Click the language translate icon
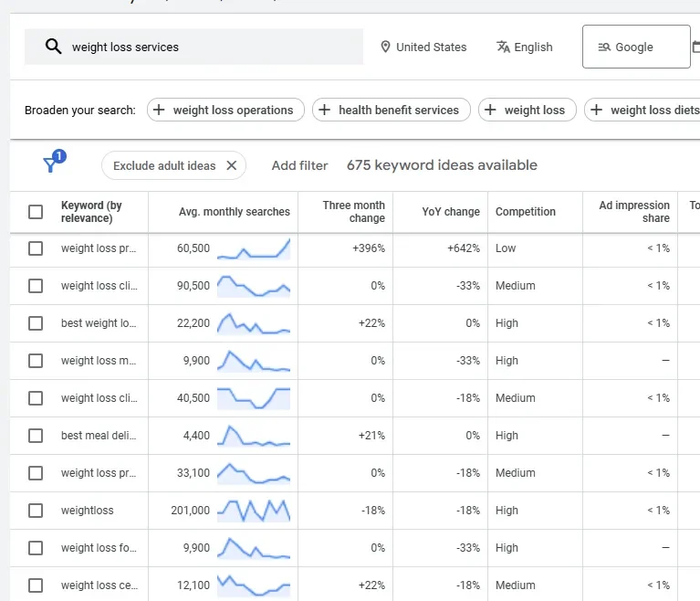 503,47
